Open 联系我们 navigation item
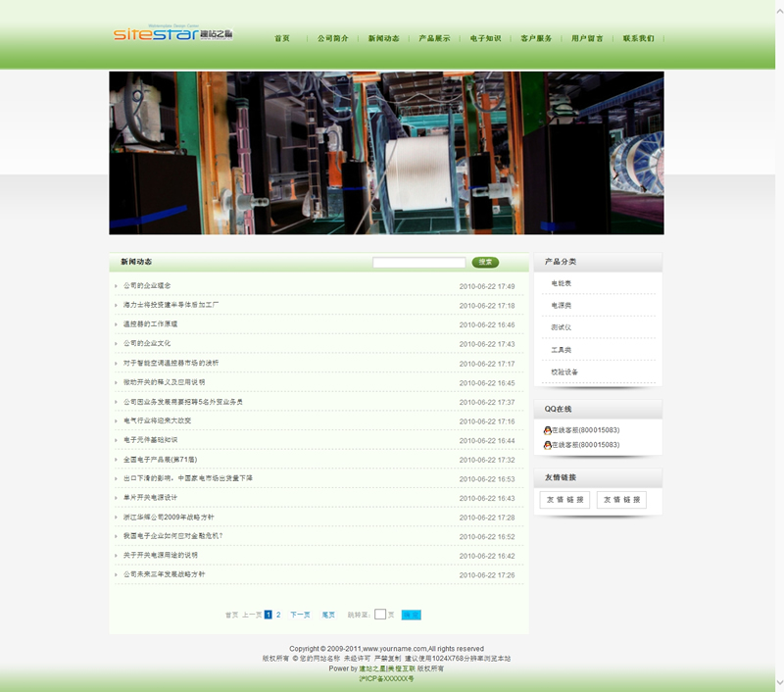Screen dimensions: 784x692 click(x=638, y=38)
